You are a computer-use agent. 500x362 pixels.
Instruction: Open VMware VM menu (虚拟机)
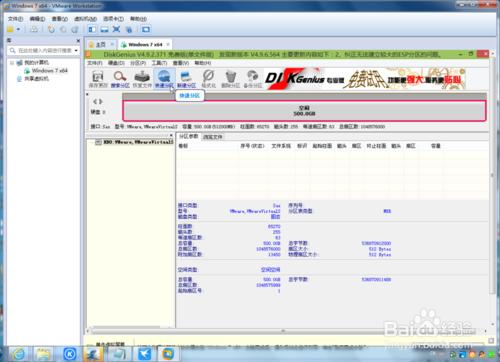tap(86, 19)
